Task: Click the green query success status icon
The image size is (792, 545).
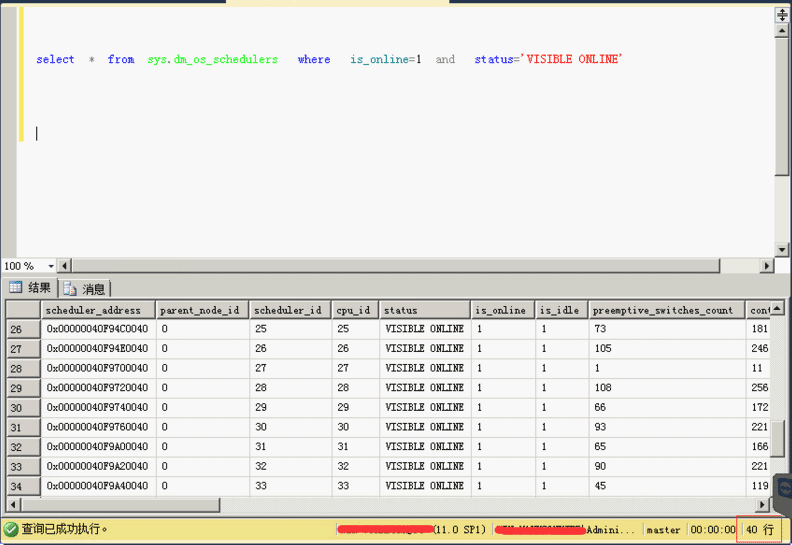Action: (x=11, y=529)
